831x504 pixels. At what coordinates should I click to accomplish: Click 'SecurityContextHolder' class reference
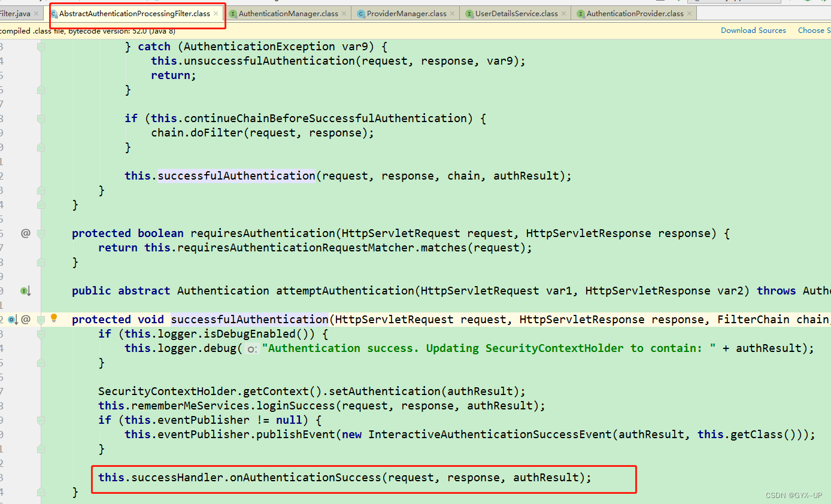pyautogui.click(x=167, y=391)
